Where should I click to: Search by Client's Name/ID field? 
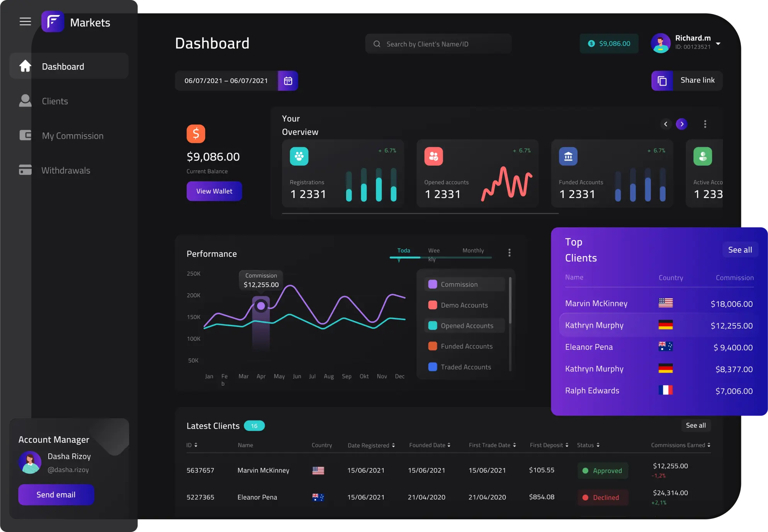tap(438, 43)
